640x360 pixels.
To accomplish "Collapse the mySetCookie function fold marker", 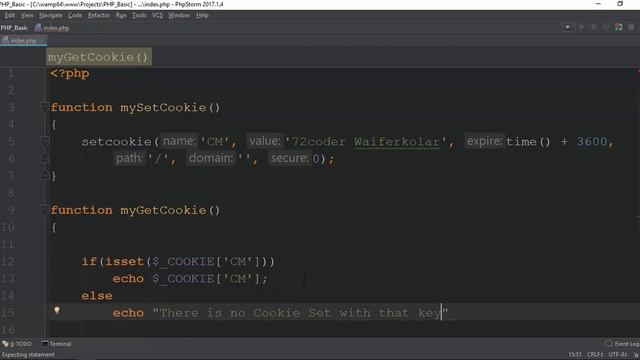I will (x=44, y=107).
